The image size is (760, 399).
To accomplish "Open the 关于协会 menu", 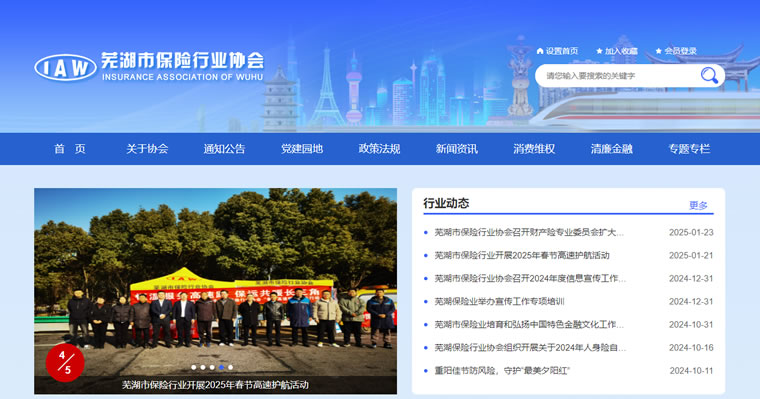I will point(147,149).
